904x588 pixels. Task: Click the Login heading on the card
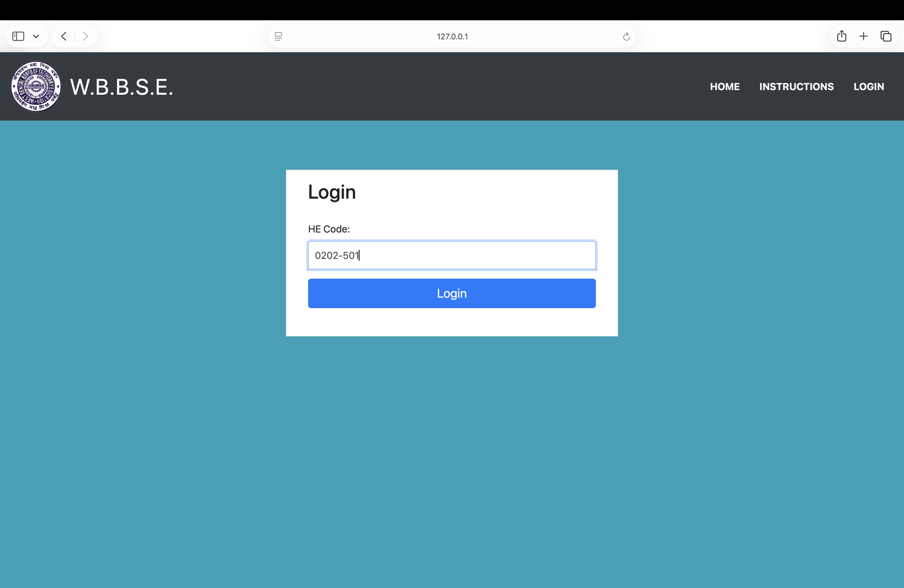click(x=331, y=192)
